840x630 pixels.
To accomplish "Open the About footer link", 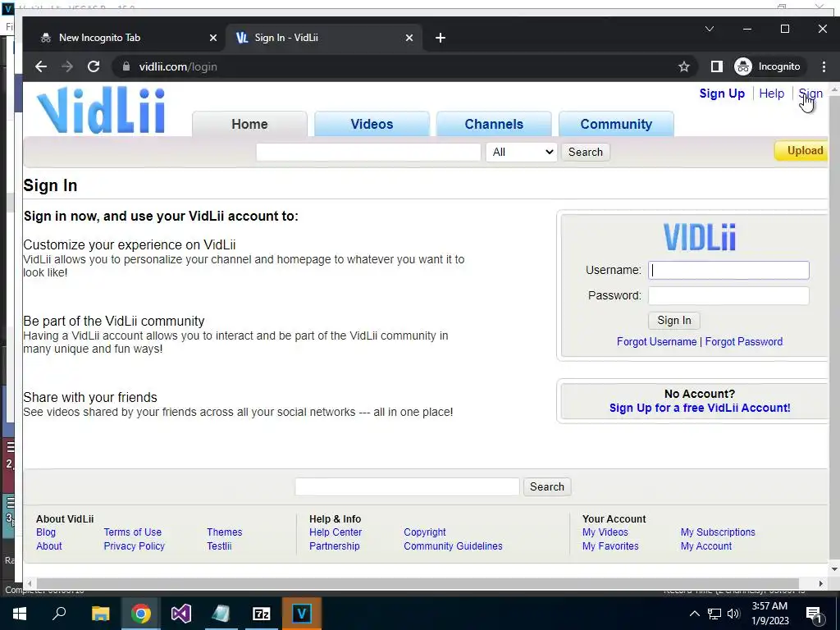I will pos(48,546).
